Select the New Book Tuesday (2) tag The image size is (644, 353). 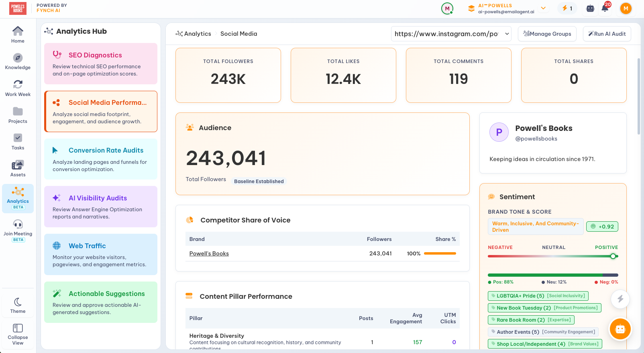[x=544, y=308]
